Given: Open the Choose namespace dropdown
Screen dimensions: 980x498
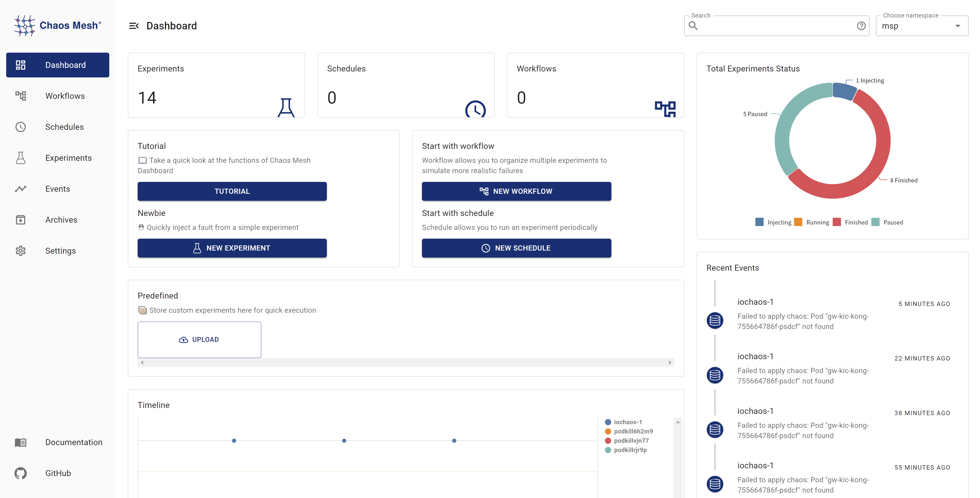Looking at the screenshot, I should coord(958,26).
